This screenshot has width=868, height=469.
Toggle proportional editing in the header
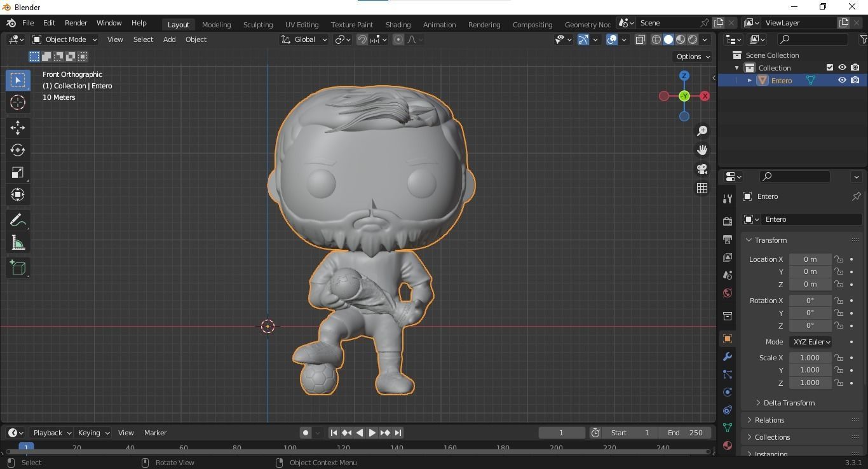(x=398, y=39)
